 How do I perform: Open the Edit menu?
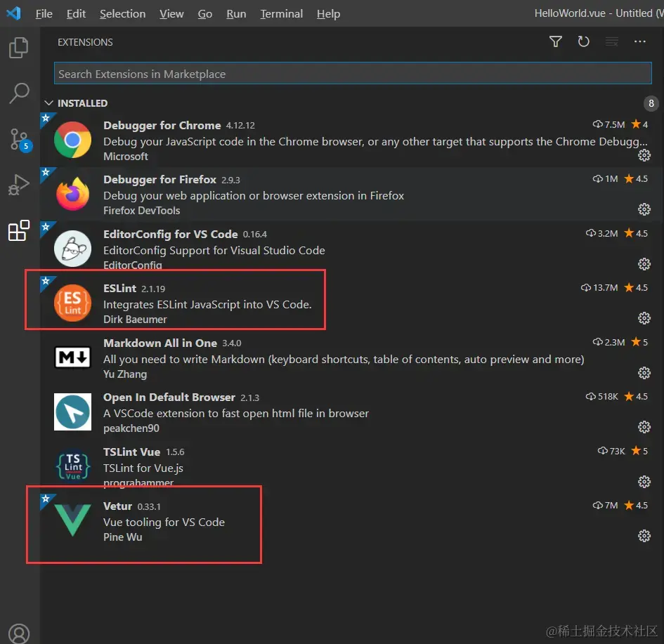(76, 14)
